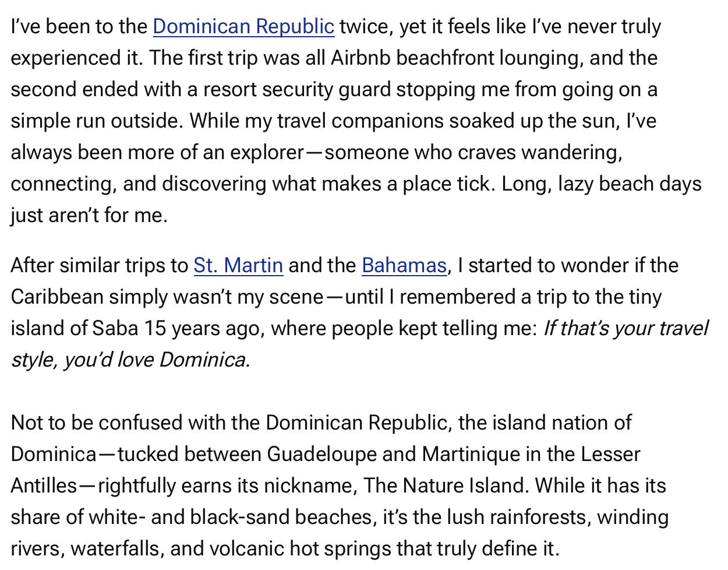Visit the Bahamas link
The image size is (728, 570).
click(404, 266)
